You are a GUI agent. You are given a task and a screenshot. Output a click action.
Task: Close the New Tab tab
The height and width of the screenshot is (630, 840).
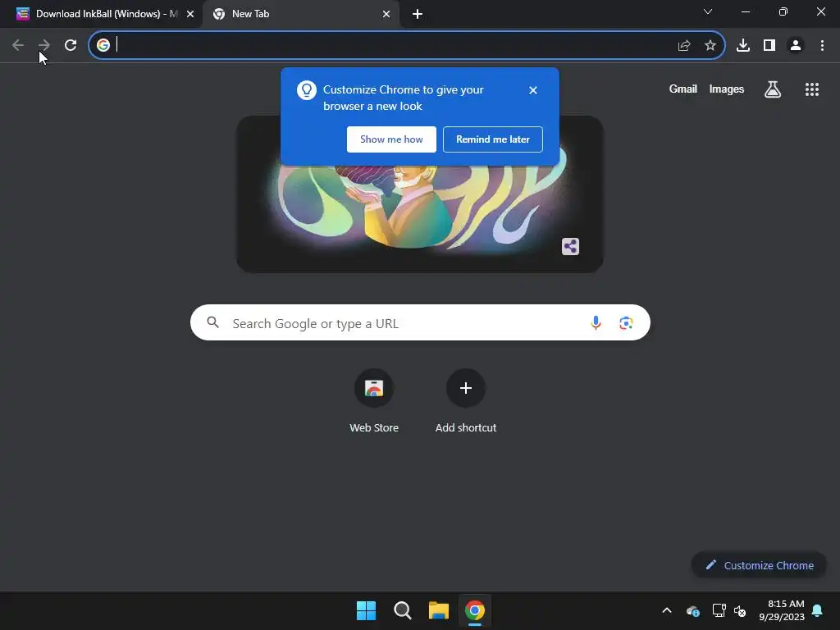coord(386,14)
